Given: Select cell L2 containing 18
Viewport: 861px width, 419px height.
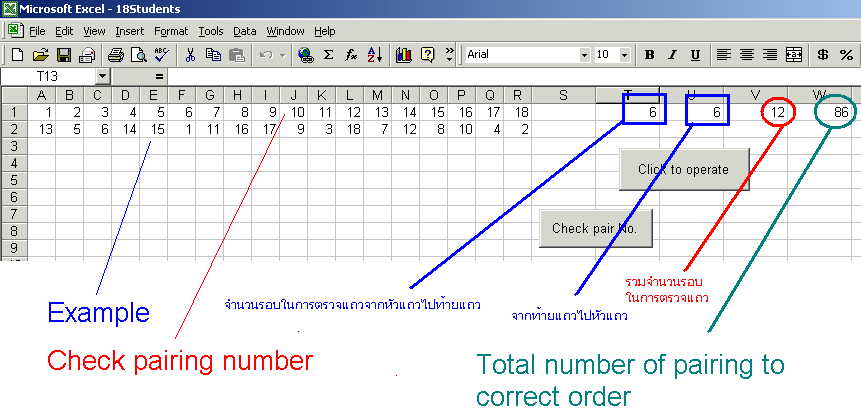Looking at the screenshot, I should pyautogui.click(x=350, y=130).
